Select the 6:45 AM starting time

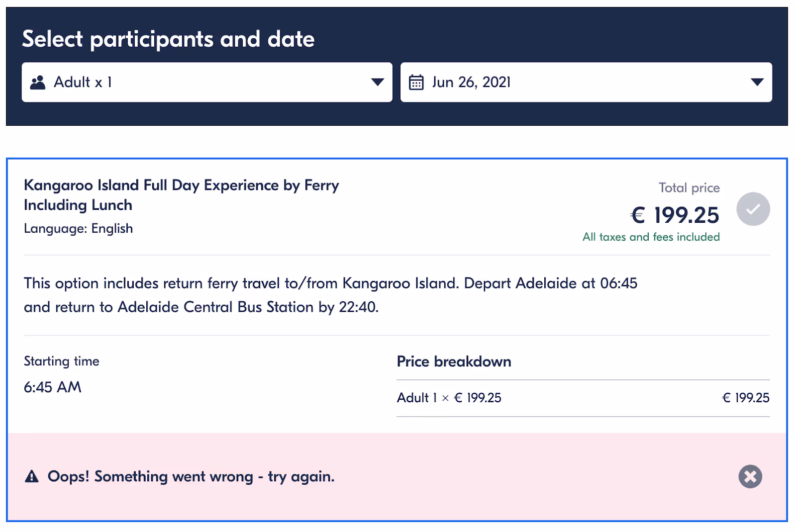pyautogui.click(x=53, y=387)
